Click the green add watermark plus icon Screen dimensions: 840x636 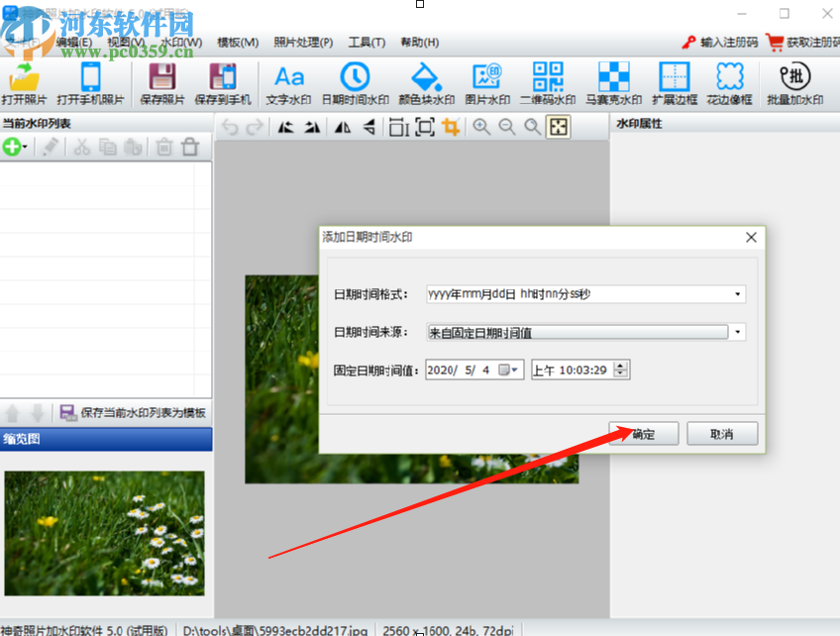click(11, 147)
